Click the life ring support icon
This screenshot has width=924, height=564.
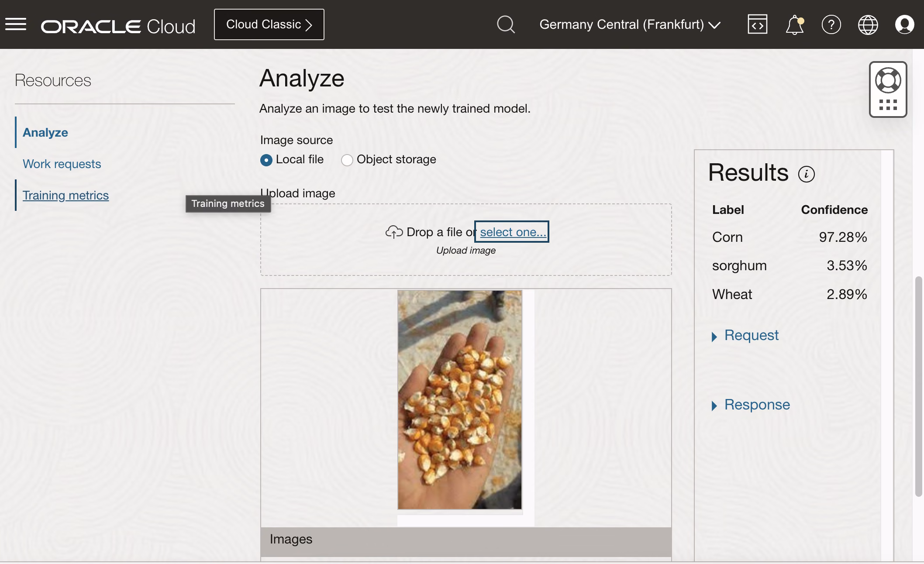coord(888,81)
